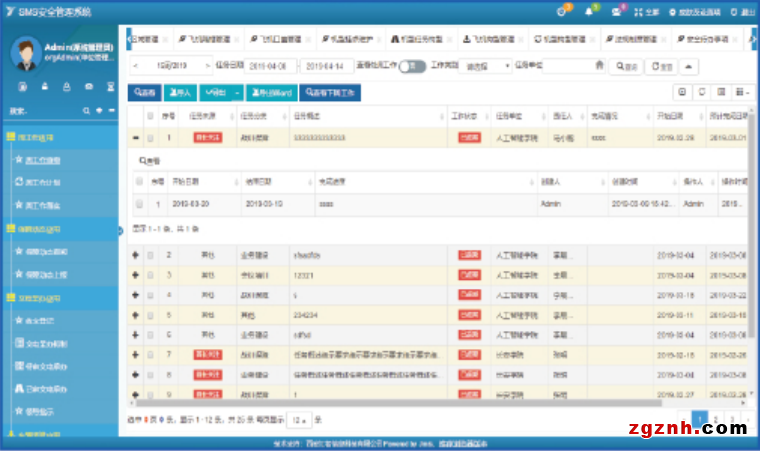Expand row 2 with the plus icon
This screenshot has height=451, width=760.
click(136, 255)
